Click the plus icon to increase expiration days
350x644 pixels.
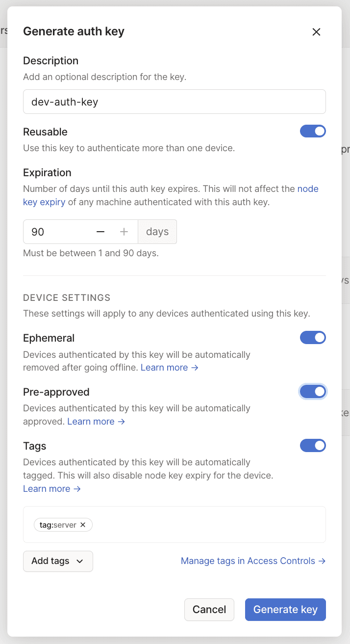coord(124,231)
